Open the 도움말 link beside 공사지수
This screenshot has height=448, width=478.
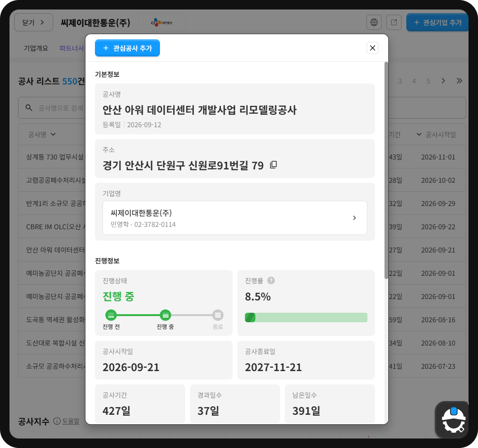click(71, 421)
